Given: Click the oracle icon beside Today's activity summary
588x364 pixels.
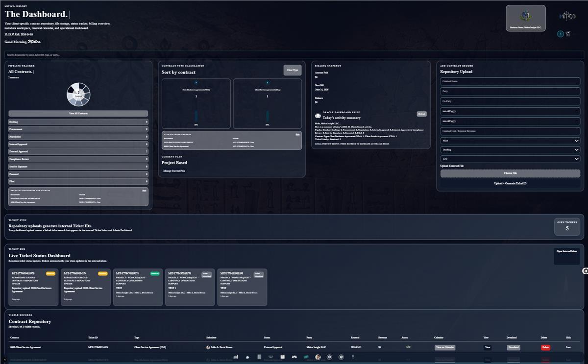Looking at the screenshot, I should pos(318,117).
